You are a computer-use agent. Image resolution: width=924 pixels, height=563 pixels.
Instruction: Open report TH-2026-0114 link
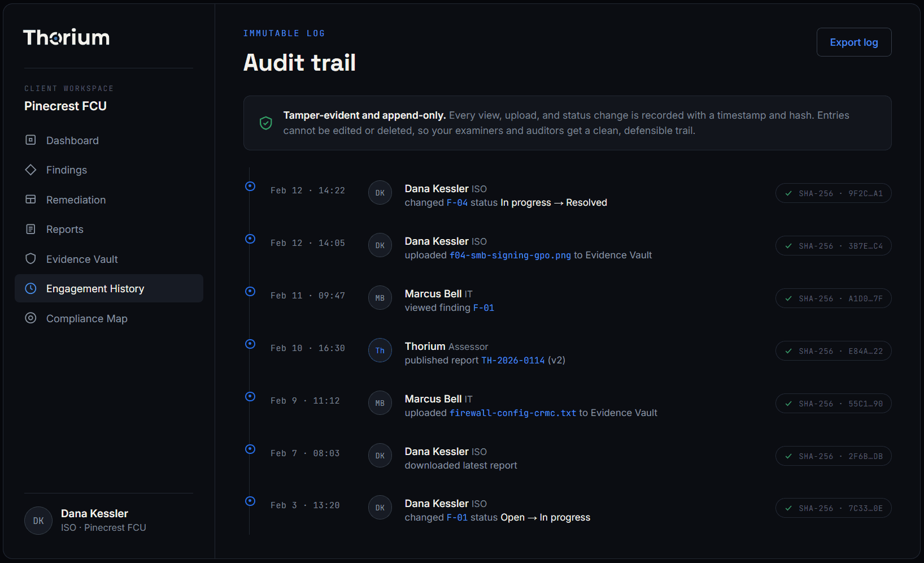pyautogui.click(x=513, y=360)
